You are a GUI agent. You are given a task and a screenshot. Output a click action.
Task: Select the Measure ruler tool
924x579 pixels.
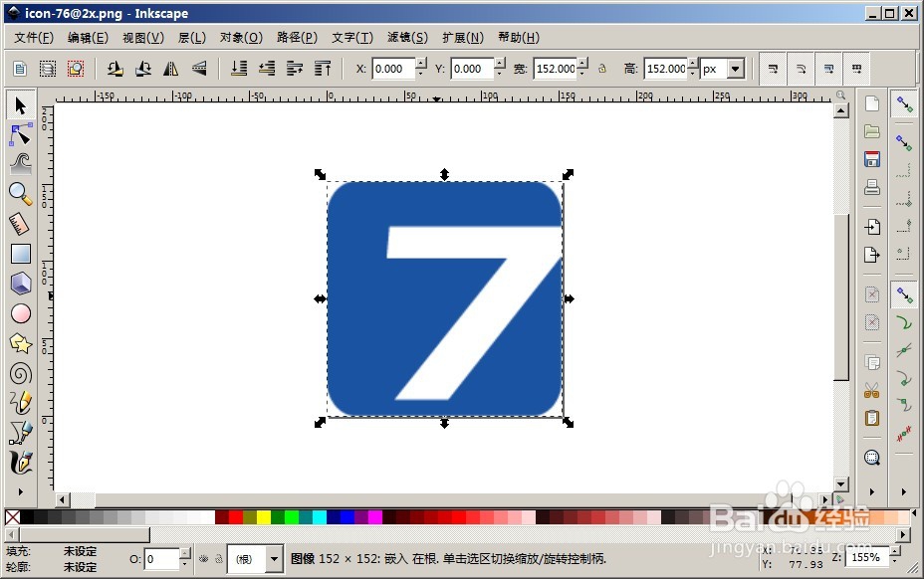click(21, 224)
